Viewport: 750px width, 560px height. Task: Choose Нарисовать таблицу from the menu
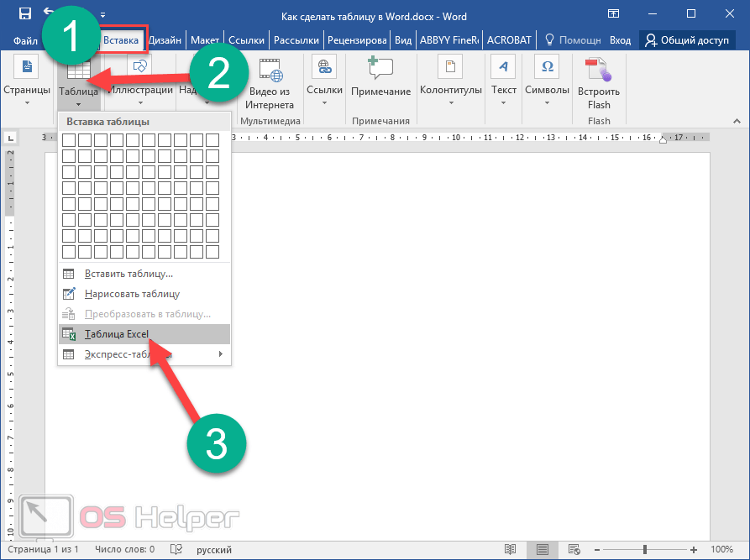132,294
